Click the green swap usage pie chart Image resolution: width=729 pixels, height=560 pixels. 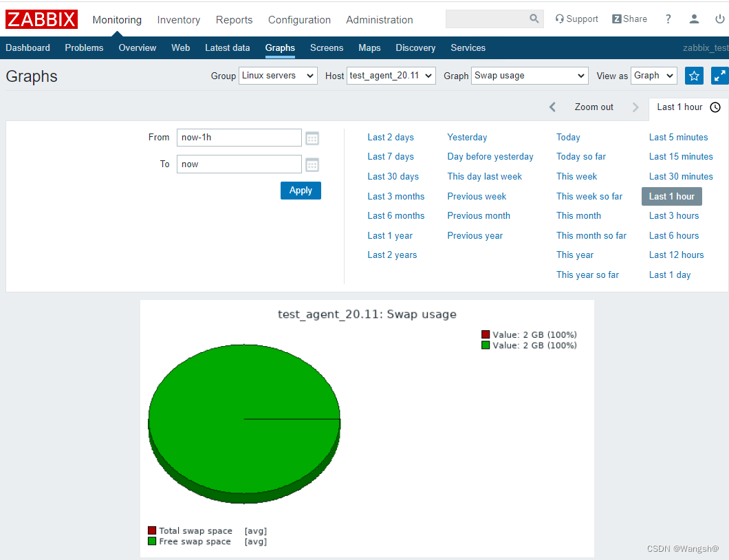(x=244, y=424)
